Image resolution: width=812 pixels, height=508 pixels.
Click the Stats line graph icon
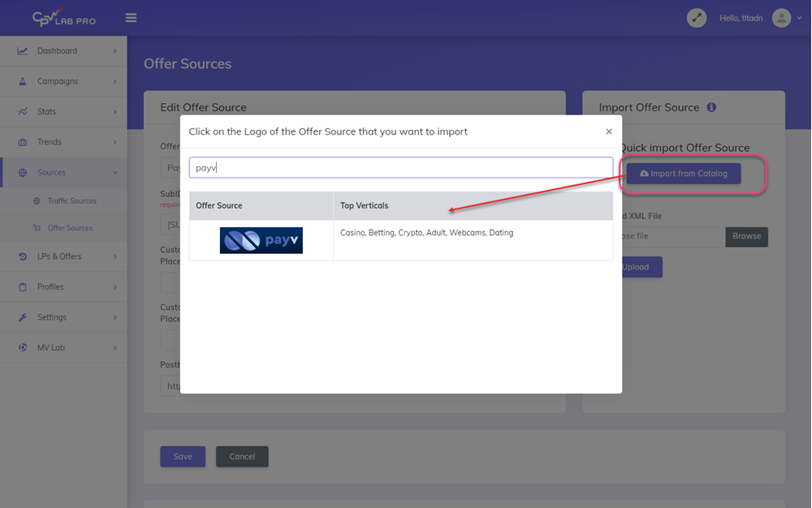(x=22, y=112)
